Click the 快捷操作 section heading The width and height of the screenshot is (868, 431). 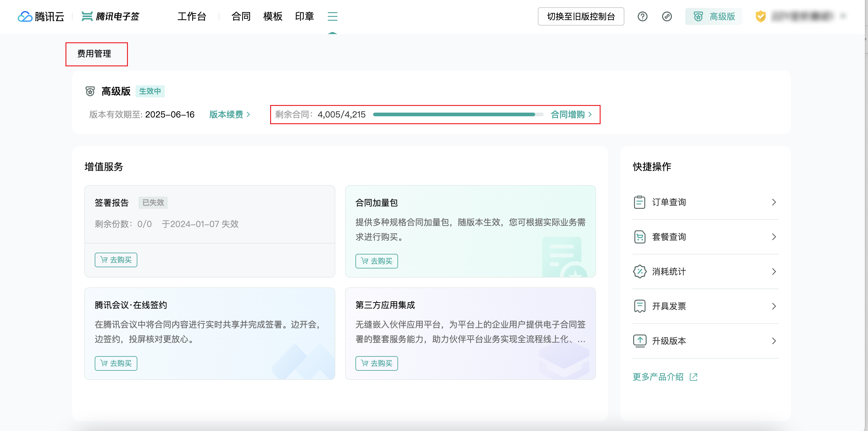tap(652, 167)
